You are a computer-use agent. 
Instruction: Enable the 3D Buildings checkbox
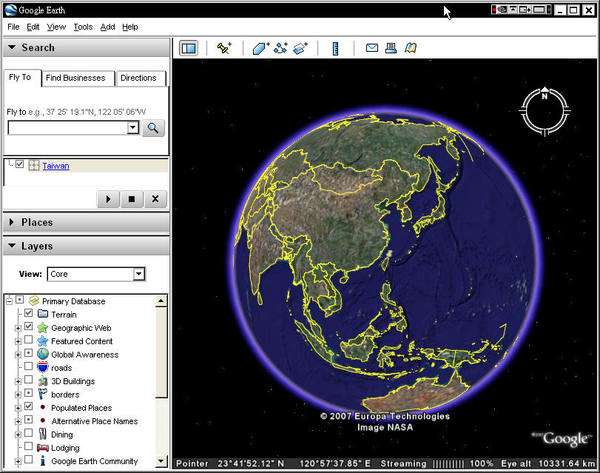[x=28, y=380]
